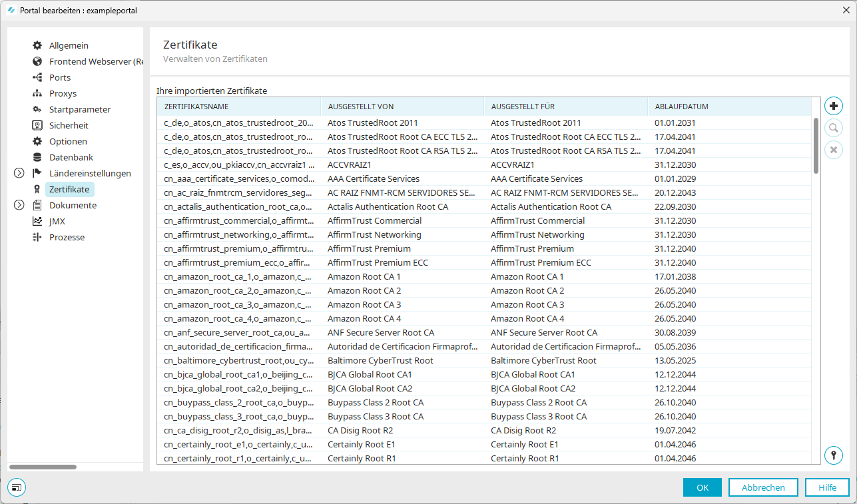The height and width of the screenshot is (504, 857).
Task: Click the JMX chart icon
Action: tap(37, 222)
